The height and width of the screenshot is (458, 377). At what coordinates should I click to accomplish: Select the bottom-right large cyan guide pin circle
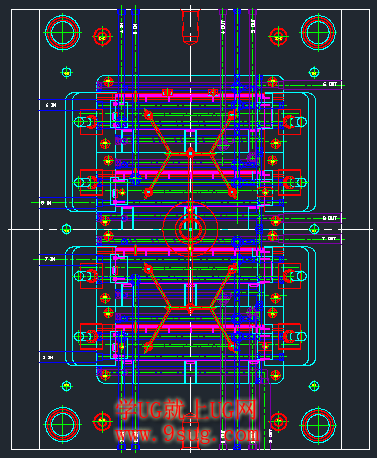[x=318, y=424]
